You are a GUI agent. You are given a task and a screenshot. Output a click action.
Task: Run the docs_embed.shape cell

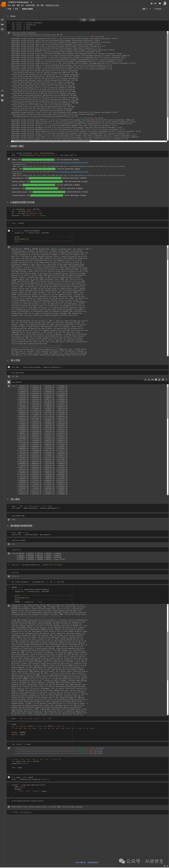click(x=9, y=373)
